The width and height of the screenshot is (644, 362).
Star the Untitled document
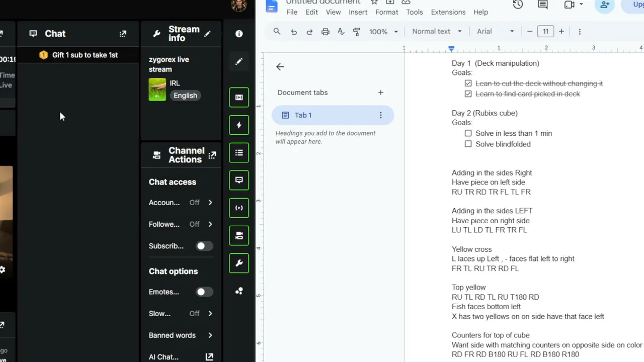(x=374, y=2)
